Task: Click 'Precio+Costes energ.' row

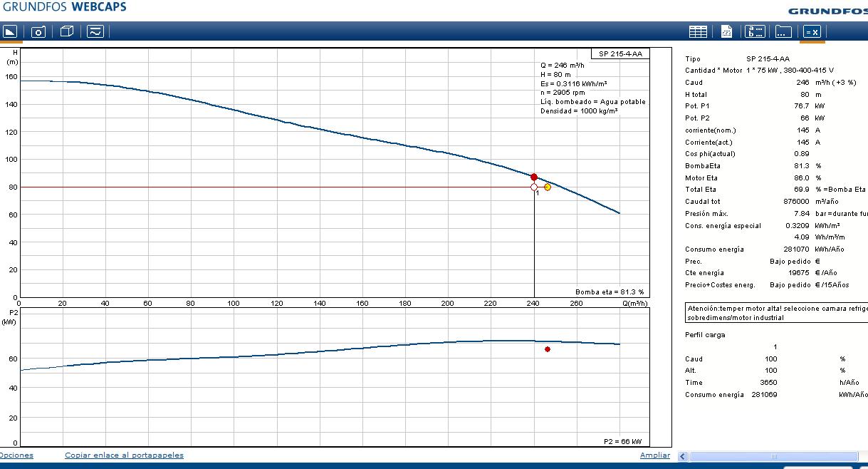Action: point(768,285)
